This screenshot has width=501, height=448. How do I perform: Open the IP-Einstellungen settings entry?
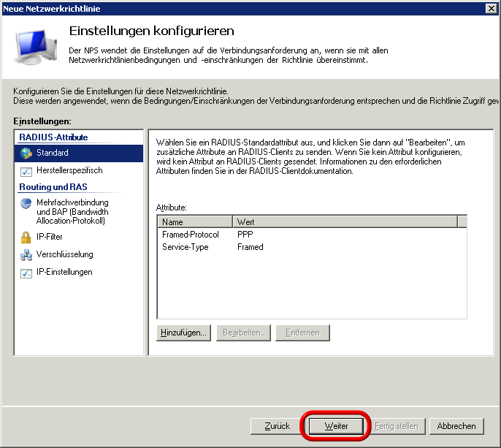pyautogui.click(x=64, y=273)
